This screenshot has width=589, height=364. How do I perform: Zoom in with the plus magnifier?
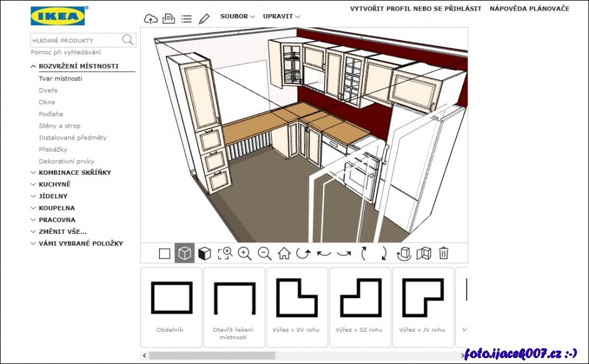[x=245, y=253]
